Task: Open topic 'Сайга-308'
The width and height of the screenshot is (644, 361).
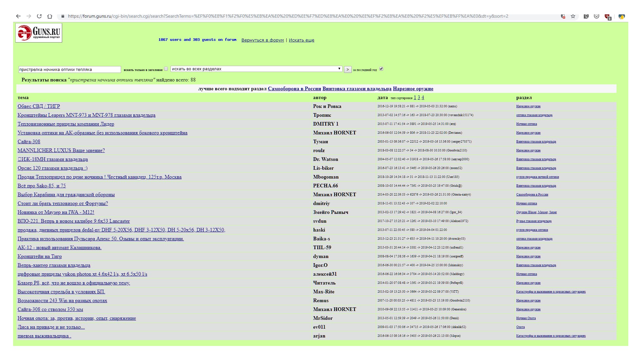Action: click(x=29, y=142)
